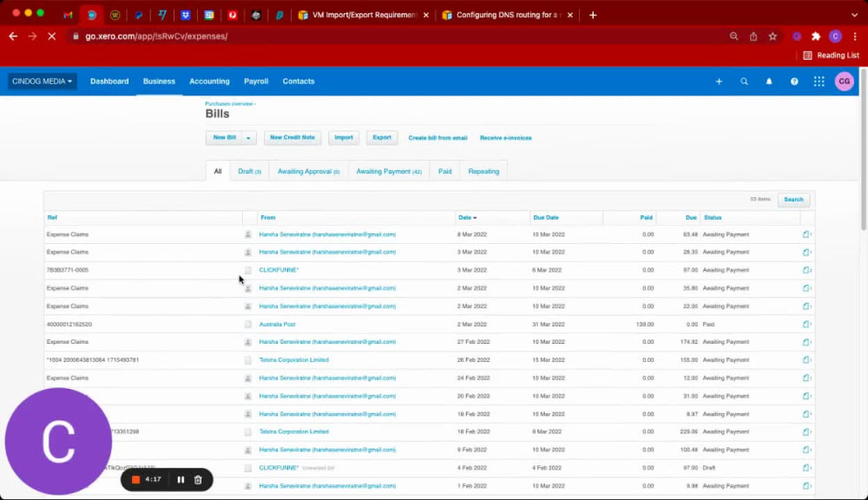Open the Chrome three-dot menu
Image resolution: width=868 pixels, height=500 pixels.
[855, 36]
